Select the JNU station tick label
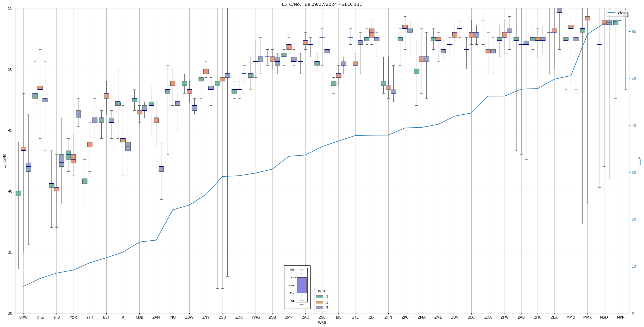The image size is (644, 327). [x=173, y=317]
